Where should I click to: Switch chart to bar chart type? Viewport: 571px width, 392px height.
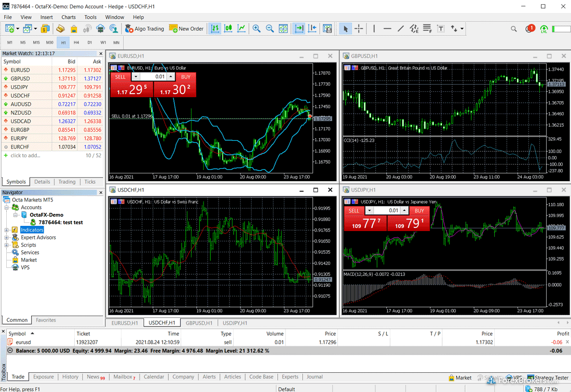tap(215, 29)
